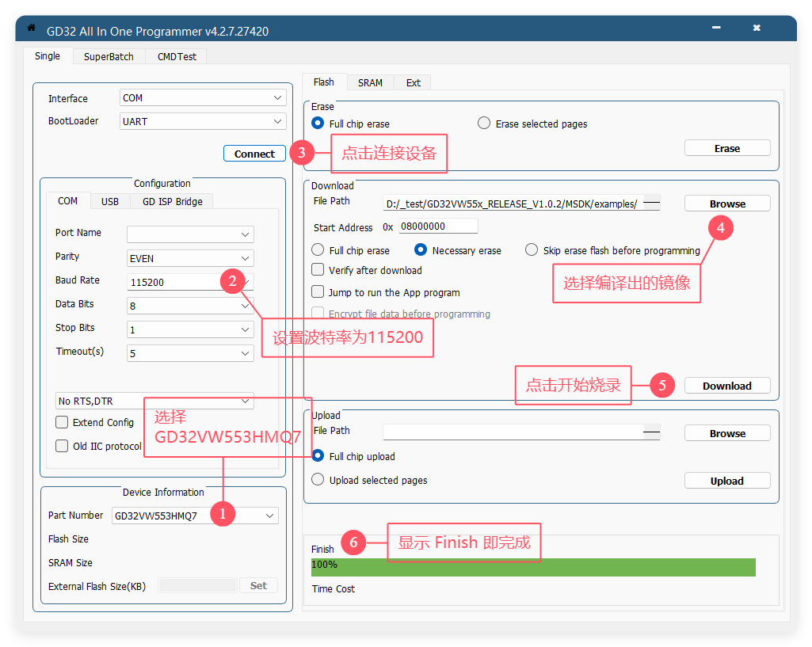
Task: Expand the Port Name combo box
Action: tap(190, 234)
